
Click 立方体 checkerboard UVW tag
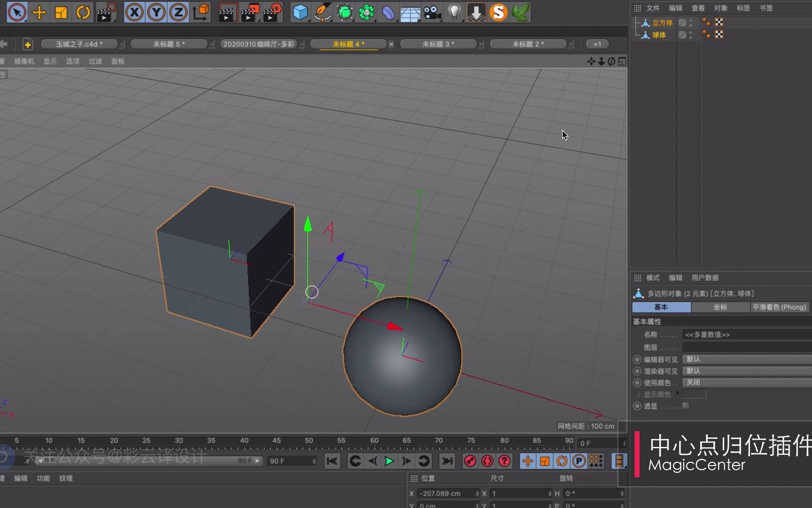pyautogui.click(x=719, y=22)
